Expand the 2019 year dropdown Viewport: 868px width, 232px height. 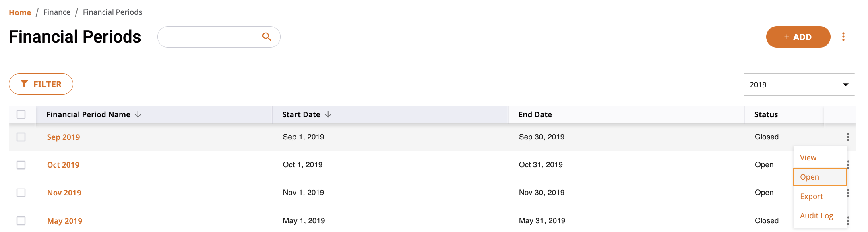pos(799,85)
